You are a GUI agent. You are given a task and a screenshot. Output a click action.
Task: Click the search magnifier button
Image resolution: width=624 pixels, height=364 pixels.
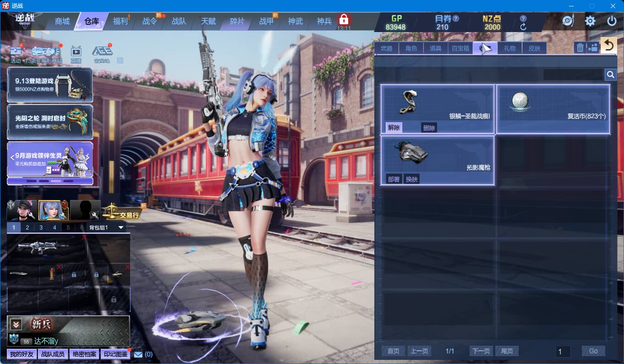(x=611, y=74)
